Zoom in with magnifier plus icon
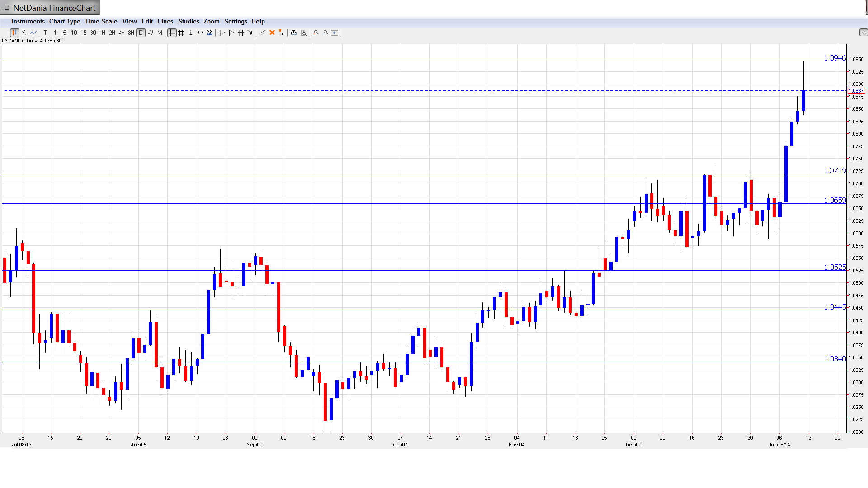The width and height of the screenshot is (868, 488). pyautogui.click(x=316, y=33)
